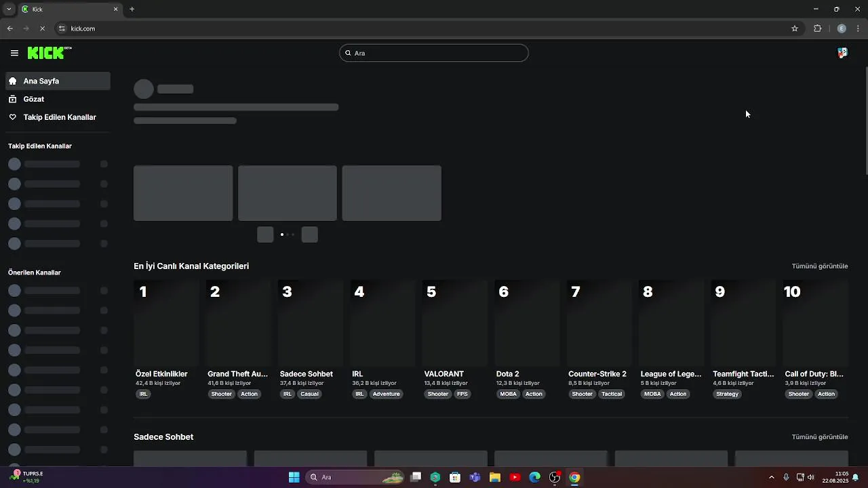Click the home icon beside Ana Sayfa
This screenshot has height=488, width=868.
click(x=12, y=81)
